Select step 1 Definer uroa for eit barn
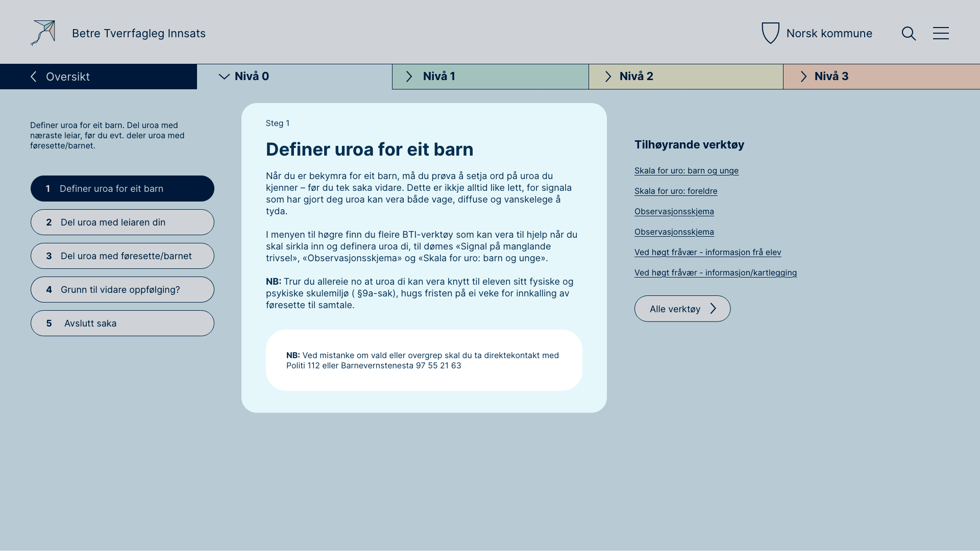980x551 pixels. pyautogui.click(x=122, y=189)
